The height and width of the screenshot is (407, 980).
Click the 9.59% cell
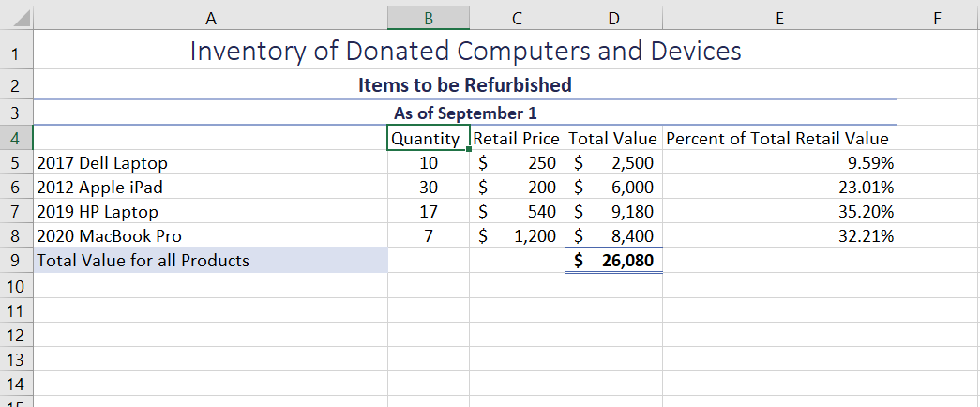pyautogui.click(x=779, y=163)
